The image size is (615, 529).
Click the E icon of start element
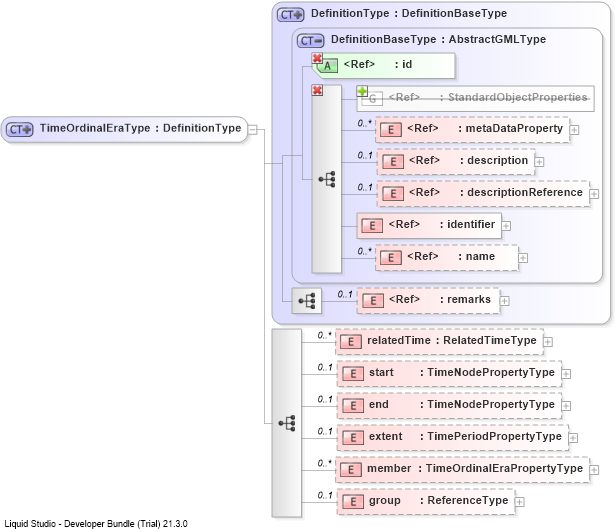353,374
